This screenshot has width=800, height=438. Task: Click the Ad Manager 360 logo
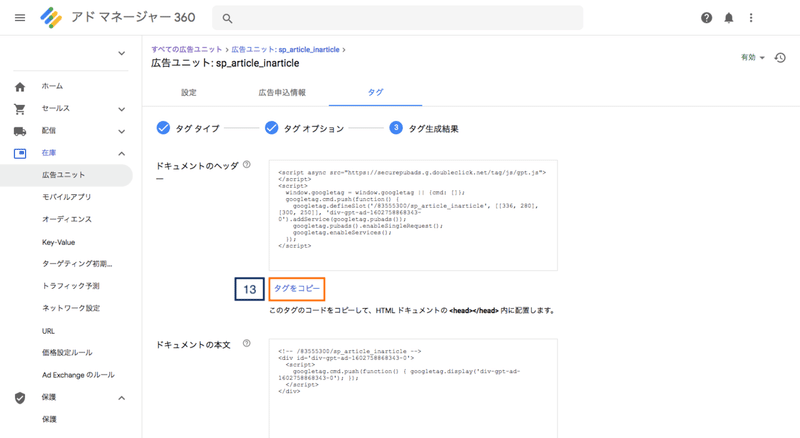coord(51,18)
